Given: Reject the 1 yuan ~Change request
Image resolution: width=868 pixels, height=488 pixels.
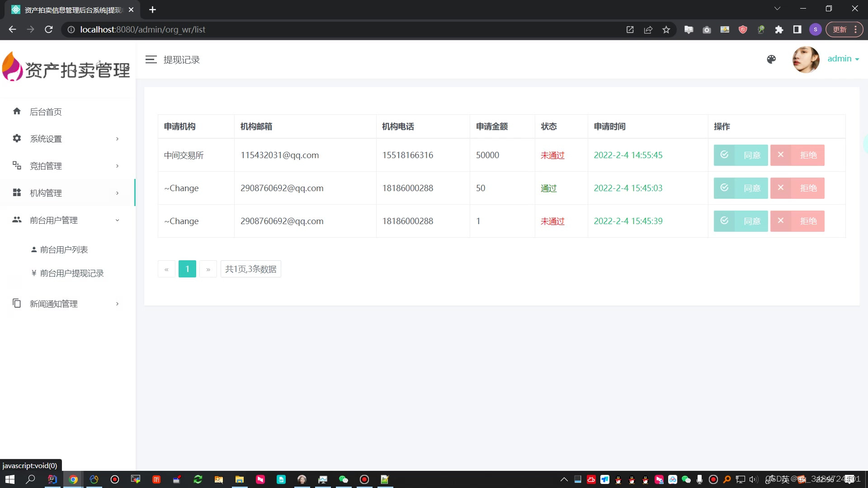Looking at the screenshot, I should pos(797,221).
